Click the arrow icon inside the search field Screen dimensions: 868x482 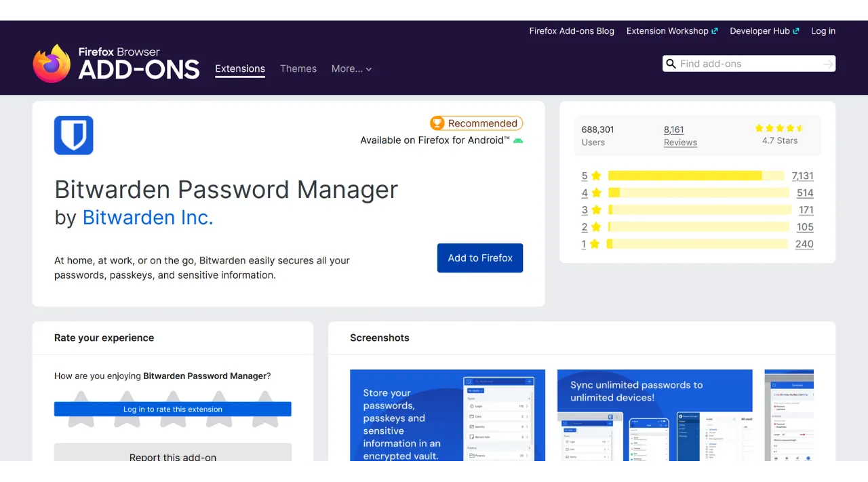(x=827, y=63)
